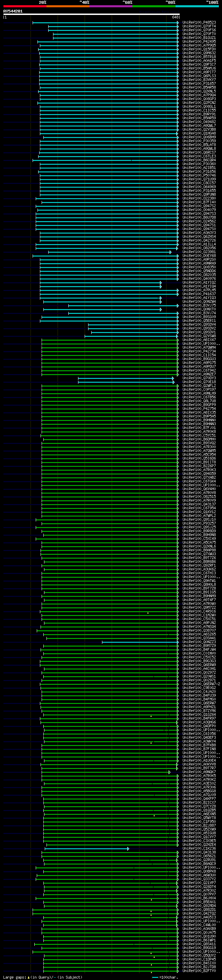Viewport: 222px width, 980px height.
Task: Click the red 20% identity legend segment
Action: click(25, 6)
